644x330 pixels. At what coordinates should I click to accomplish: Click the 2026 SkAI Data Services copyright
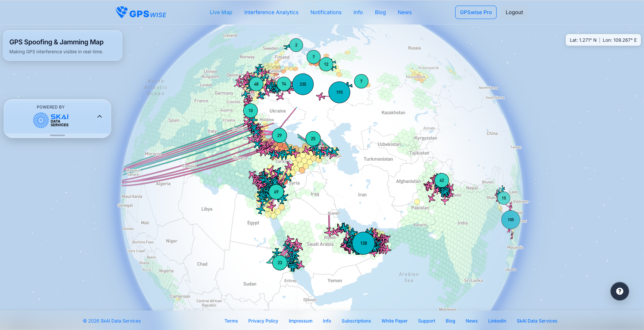click(x=112, y=321)
